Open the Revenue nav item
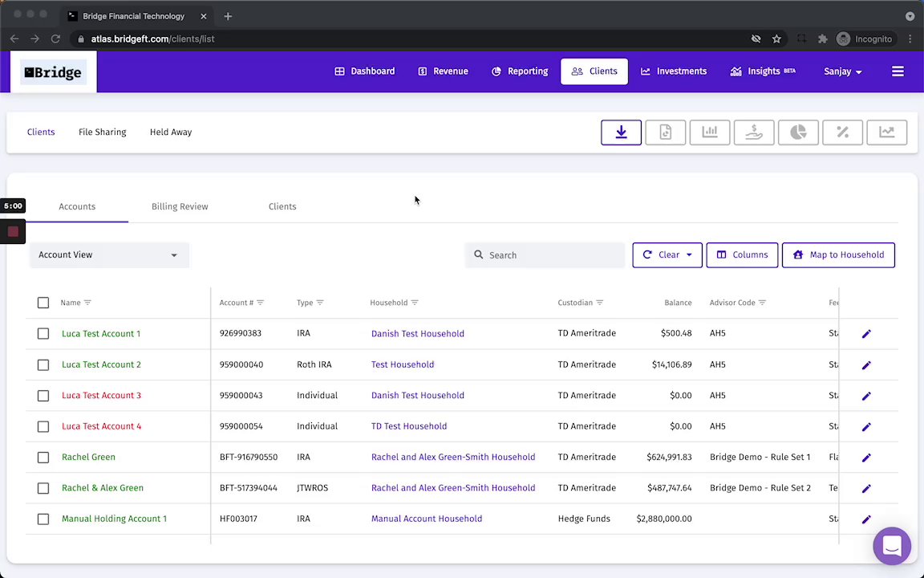 443,71
